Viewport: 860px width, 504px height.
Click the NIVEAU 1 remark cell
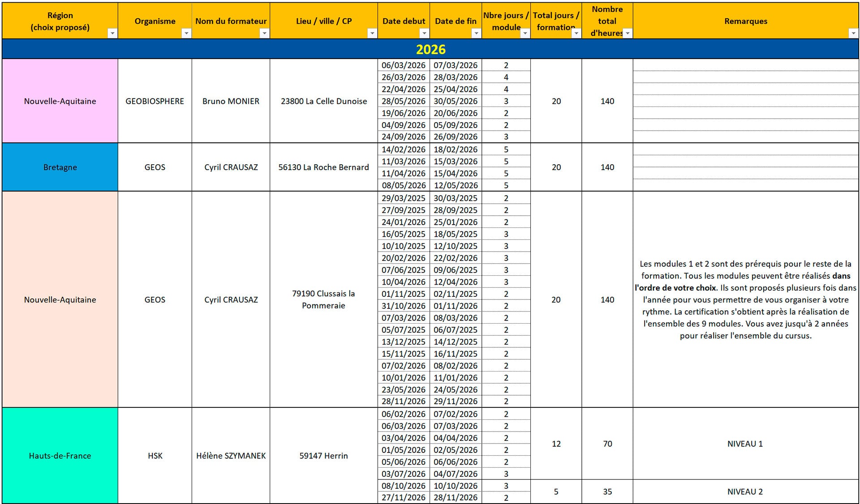click(x=745, y=444)
